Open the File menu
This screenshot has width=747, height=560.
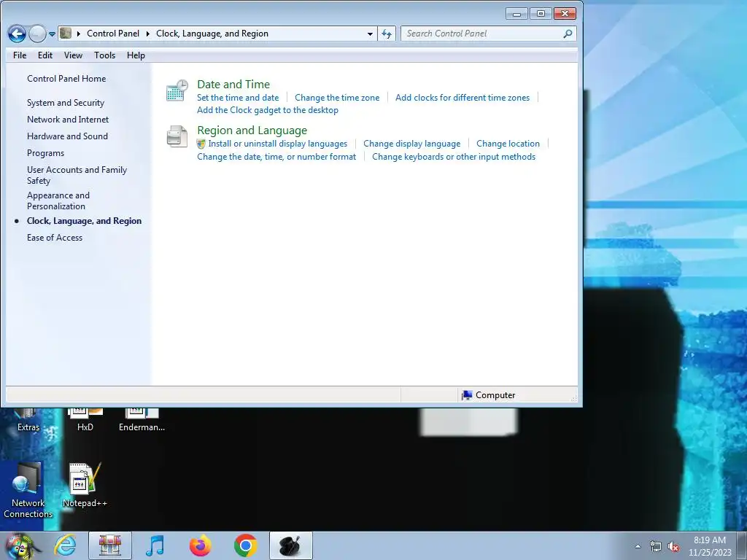click(20, 55)
